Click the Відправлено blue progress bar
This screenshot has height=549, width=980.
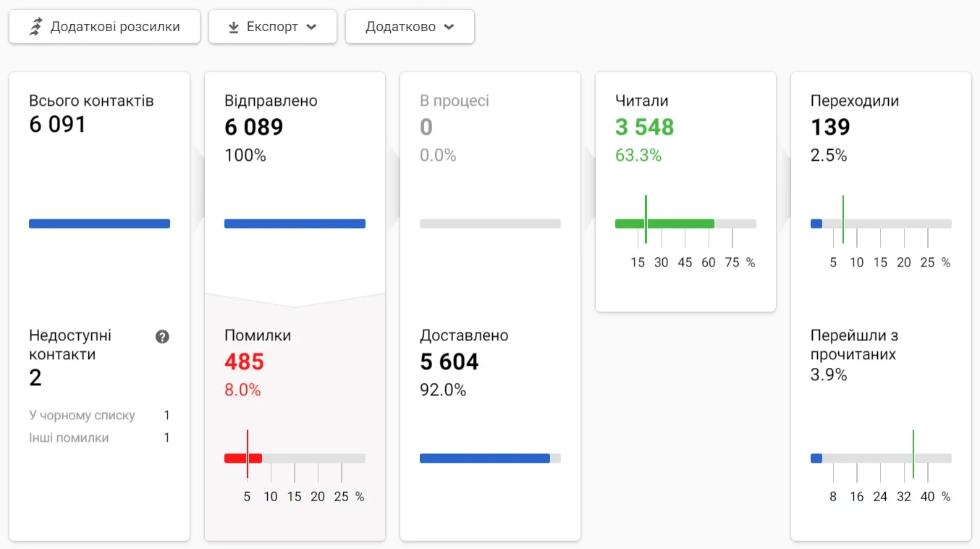[295, 224]
